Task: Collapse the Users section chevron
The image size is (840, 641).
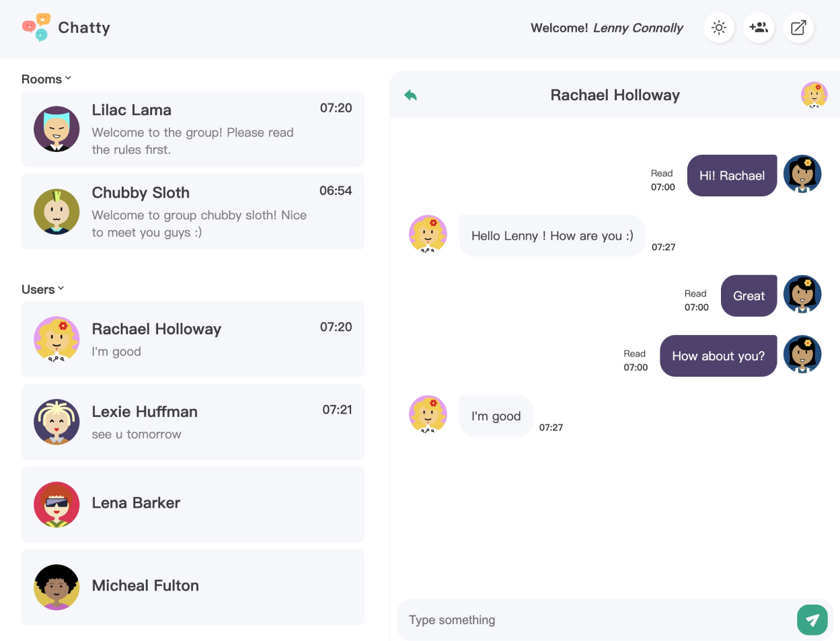Action: point(61,289)
